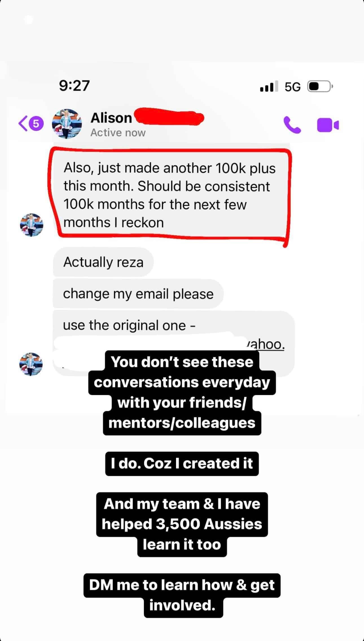Start a voice call with Alison
Screen dimensions: 364x641
pyautogui.click(x=292, y=125)
